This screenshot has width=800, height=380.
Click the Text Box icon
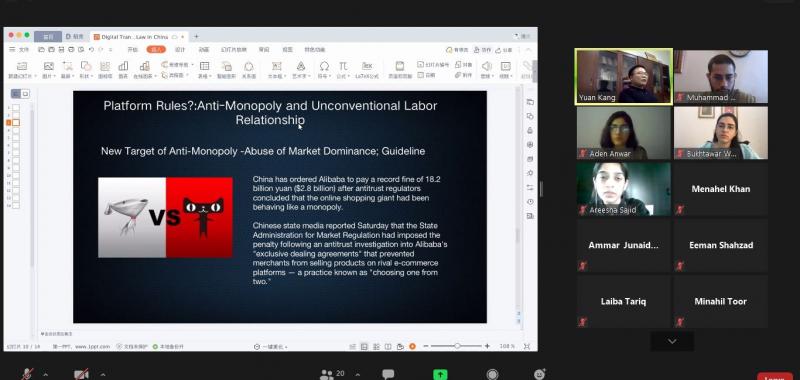click(277, 66)
